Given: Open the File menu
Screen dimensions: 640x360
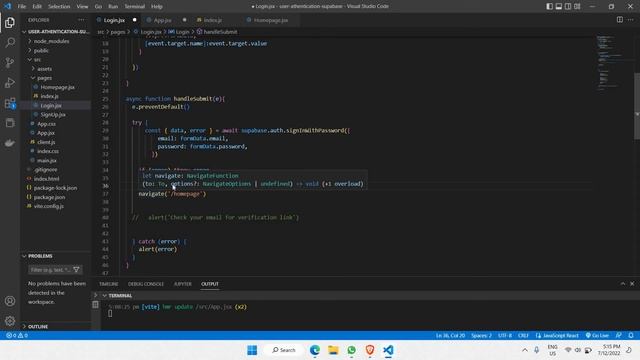Looking at the screenshot, I should coord(22,6).
